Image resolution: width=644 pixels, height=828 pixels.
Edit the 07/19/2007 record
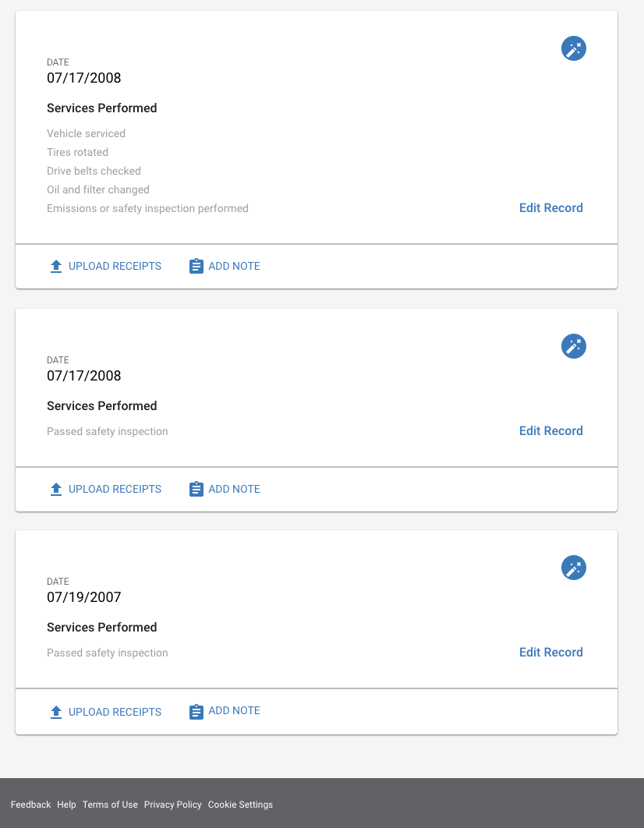[551, 652]
